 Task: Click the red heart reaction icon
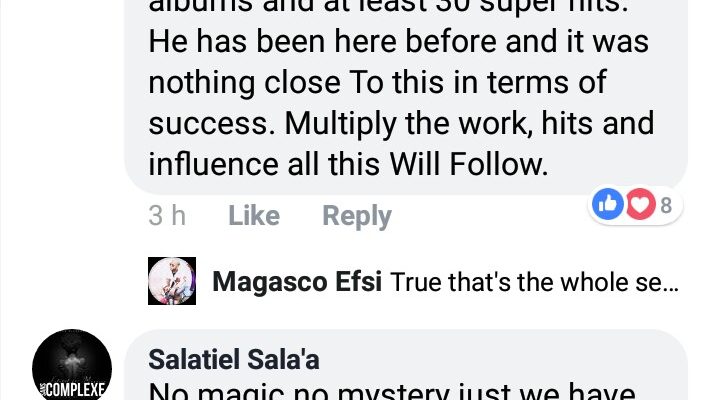640,204
